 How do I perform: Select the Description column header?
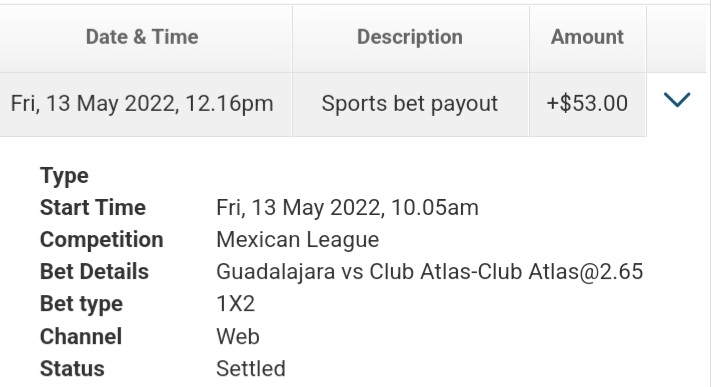click(410, 37)
